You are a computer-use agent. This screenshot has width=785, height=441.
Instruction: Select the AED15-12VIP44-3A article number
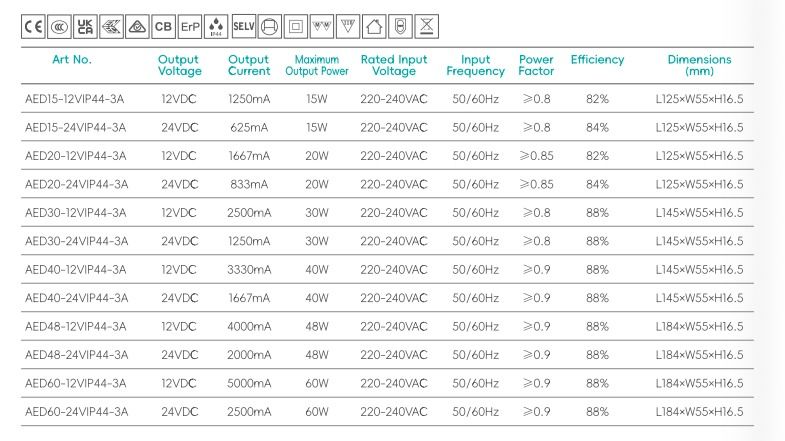75,100
